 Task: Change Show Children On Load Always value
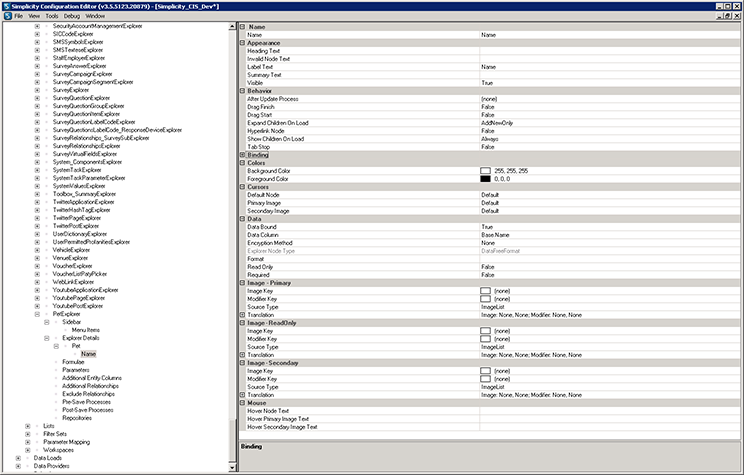[610, 139]
